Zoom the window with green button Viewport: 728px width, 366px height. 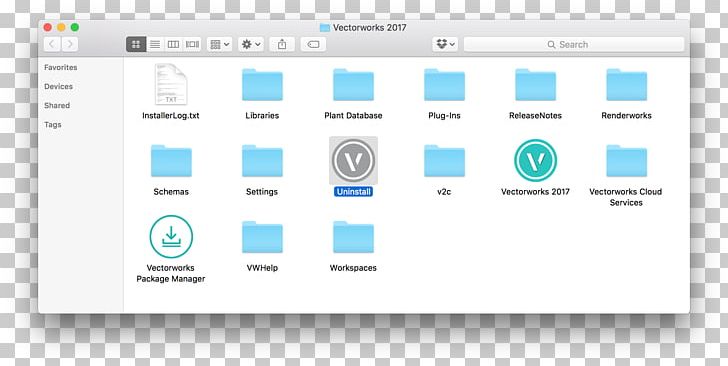point(74,27)
